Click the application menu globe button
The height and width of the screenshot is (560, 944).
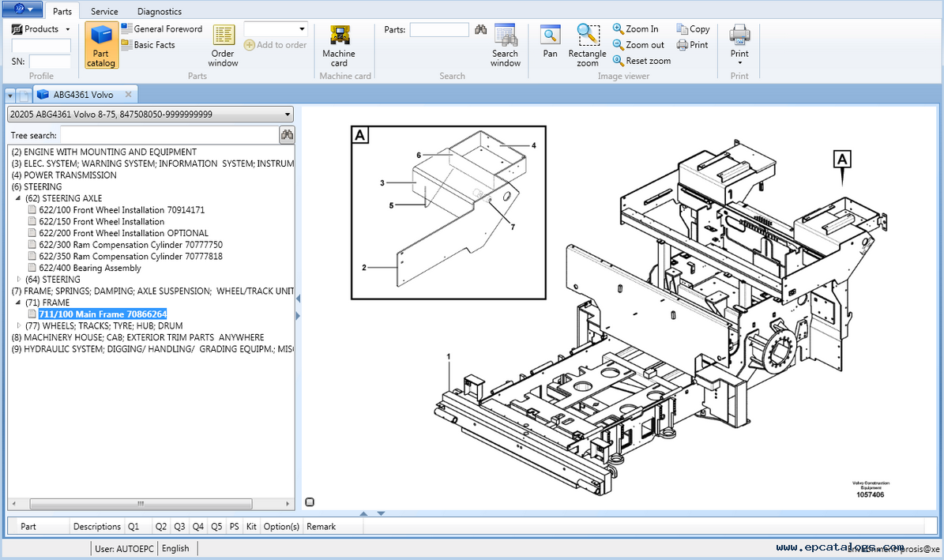click(23, 9)
